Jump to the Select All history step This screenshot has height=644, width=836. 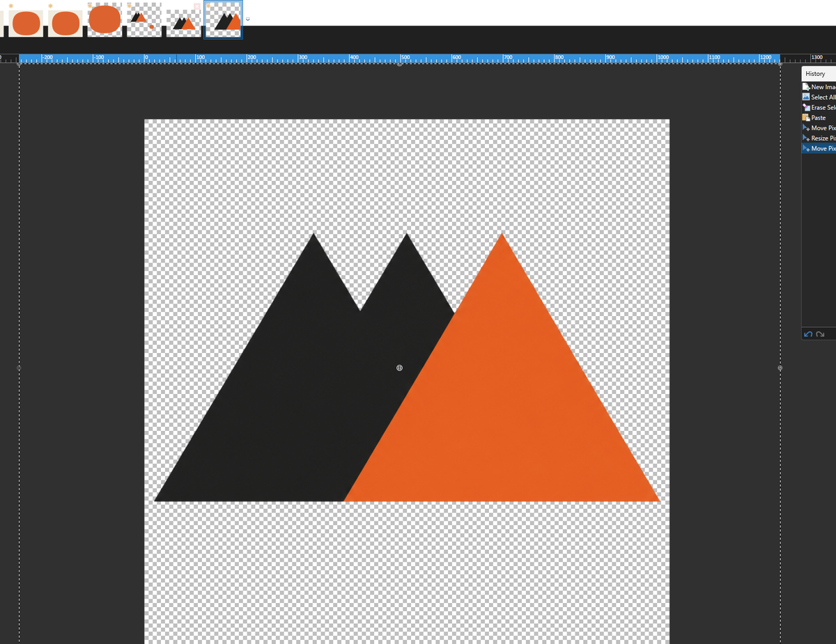[x=819, y=97]
